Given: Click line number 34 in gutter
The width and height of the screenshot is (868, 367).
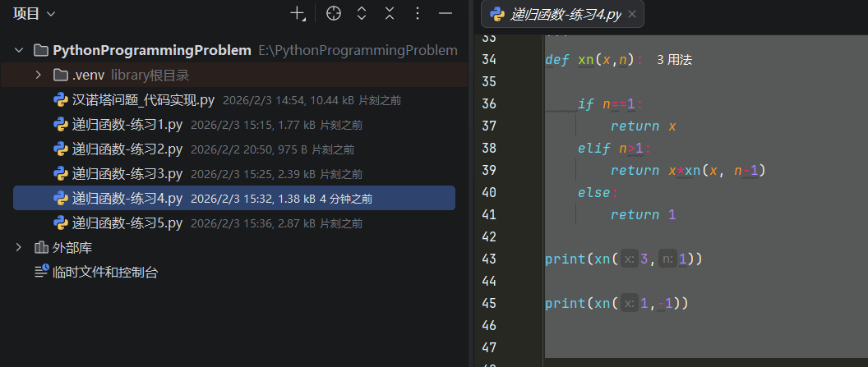Looking at the screenshot, I should pyautogui.click(x=489, y=60).
